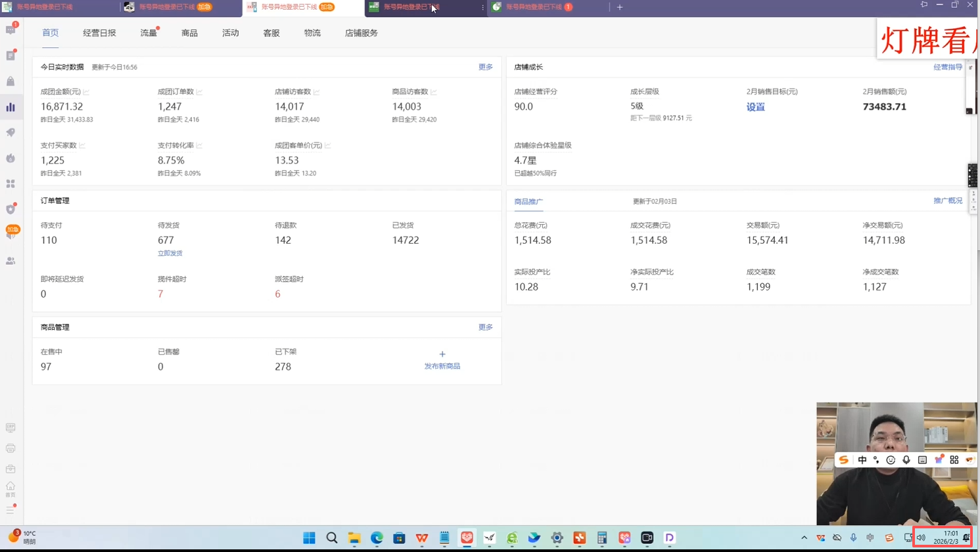The height and width of the screenshot is (552, 980).
Task: Click the shopping bag sidebar icon
Action: (x=11, y=81)
